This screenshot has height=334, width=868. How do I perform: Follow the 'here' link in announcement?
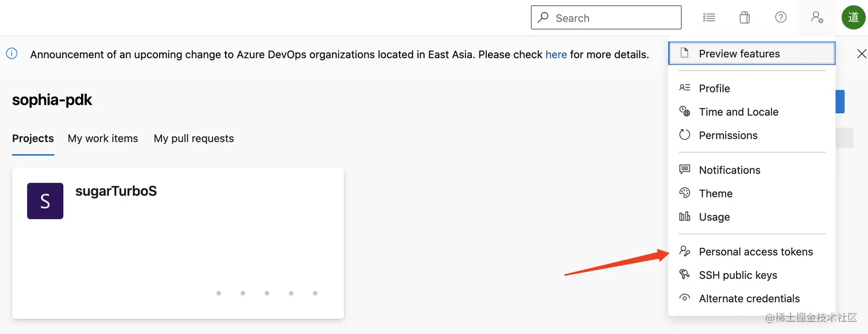556,55
